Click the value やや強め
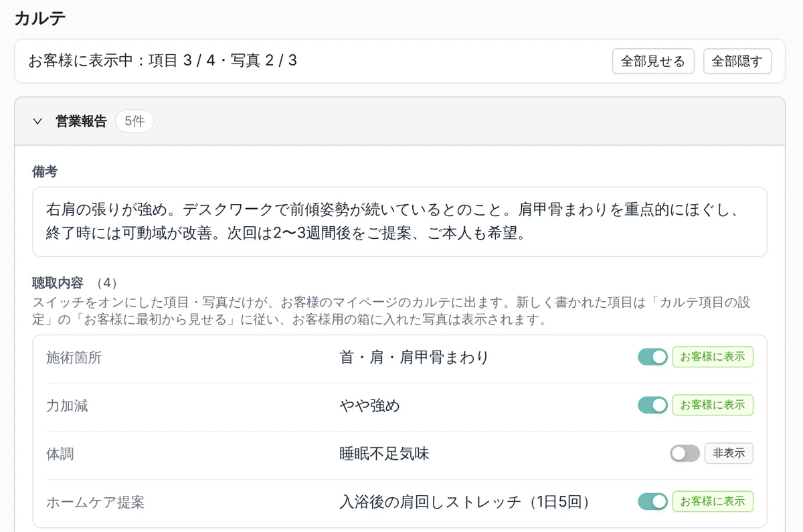The image size is (803, 532). click(x=369, y=406)
